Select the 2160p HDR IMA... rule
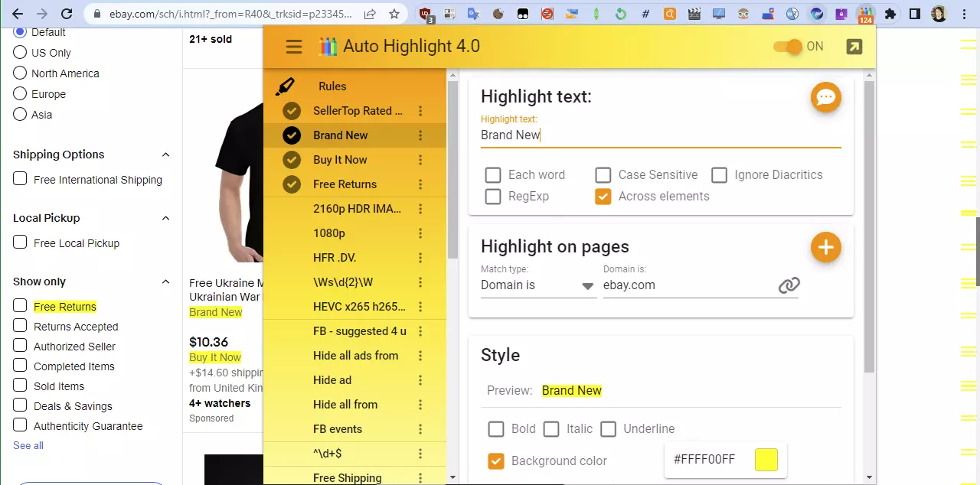This screenshot has height=485, width=980. 358,209
